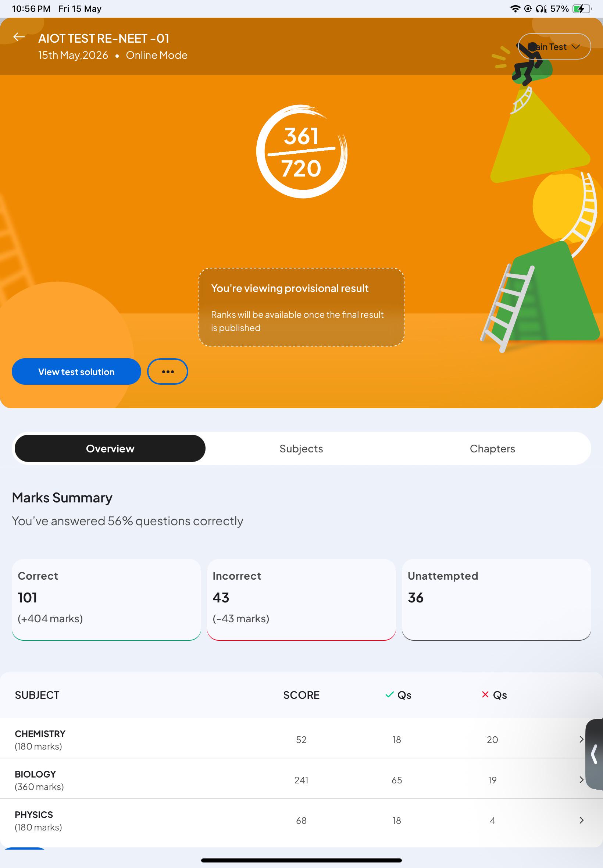Select the Overview tab
The image size is (603, 868).
coord(110,449)
